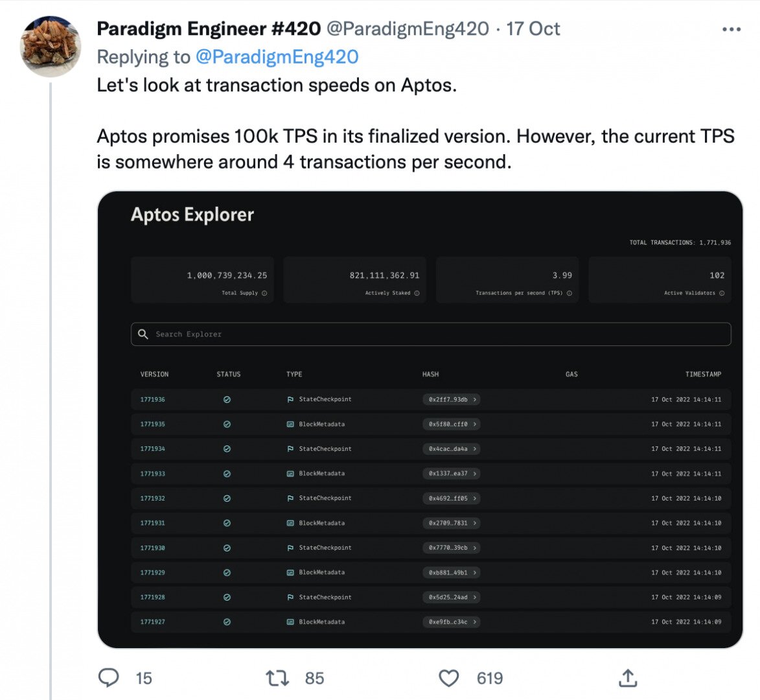Click the share icon under the tweet
The width and height of the screenshot is (760, 700).
tap(627, 678)
